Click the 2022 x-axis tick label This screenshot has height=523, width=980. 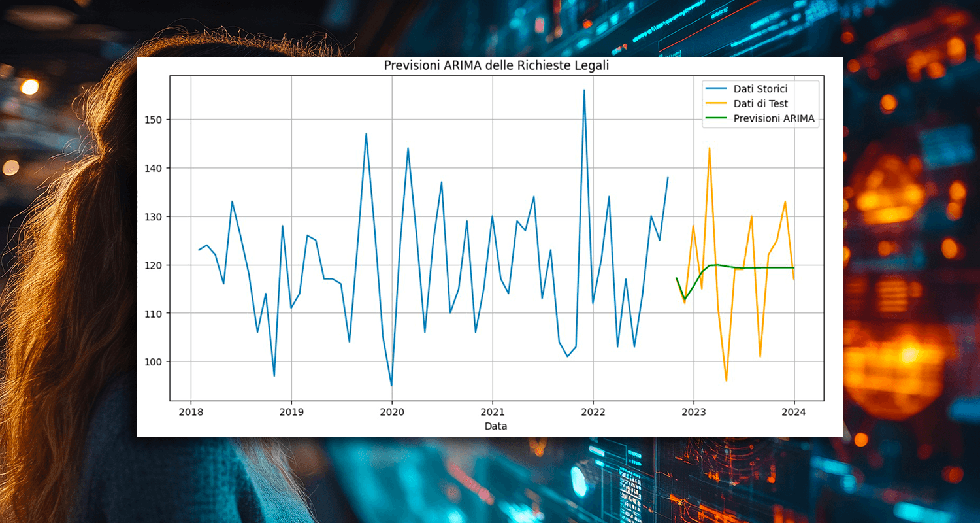click(593, 413)
